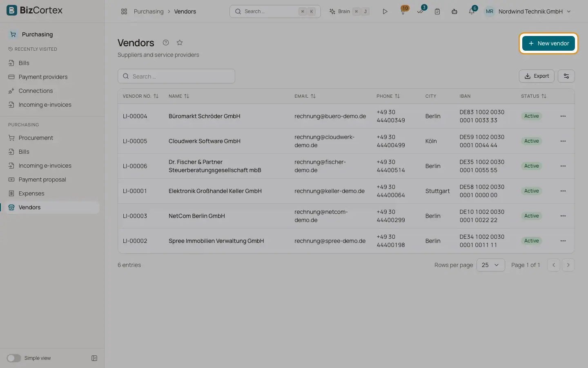Expand Nordwind Technik GmbH account menu
The image size is (588, 368).
point(528,11)
